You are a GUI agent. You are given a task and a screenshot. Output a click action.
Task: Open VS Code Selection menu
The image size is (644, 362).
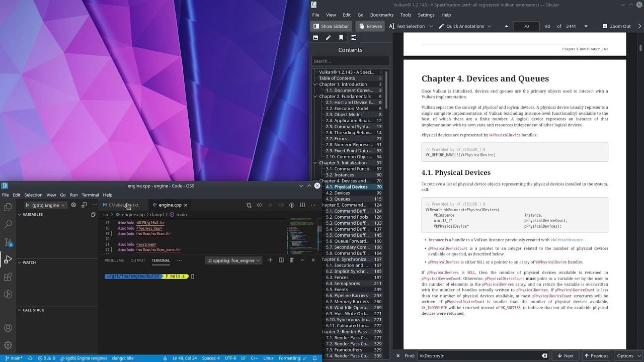(33, 195)
